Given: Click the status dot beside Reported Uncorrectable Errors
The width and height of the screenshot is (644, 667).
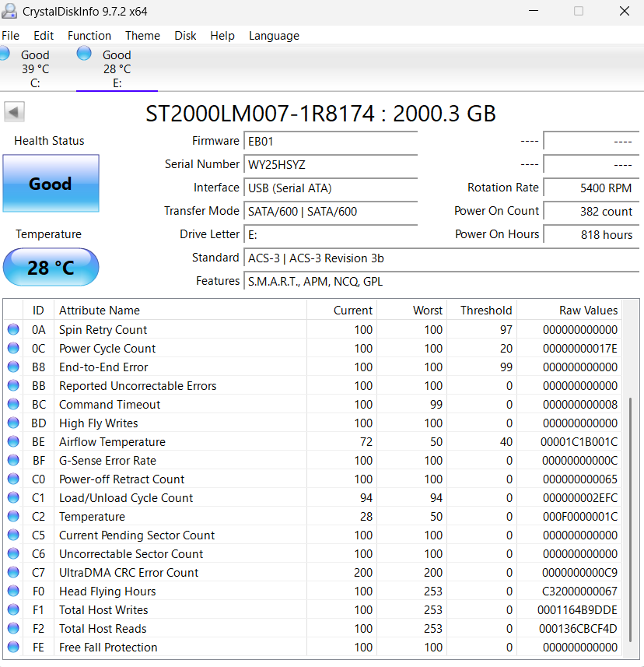Looking at the screenshot, I should click(x=13, y=385).
